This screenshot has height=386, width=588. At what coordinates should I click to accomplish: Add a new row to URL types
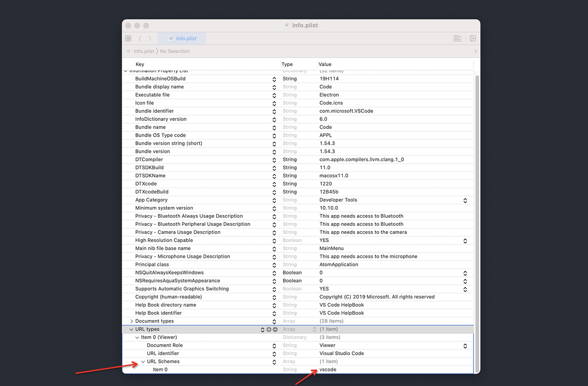[x=269, y=329]
